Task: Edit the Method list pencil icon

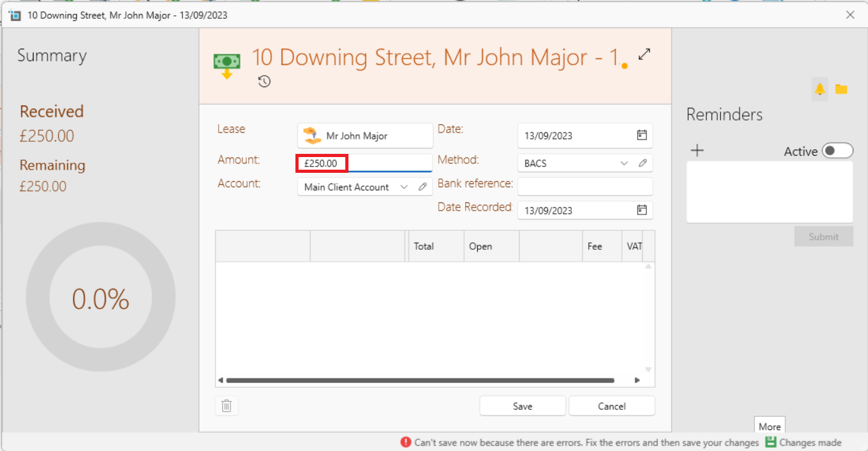Action: (x=643, y=163)
